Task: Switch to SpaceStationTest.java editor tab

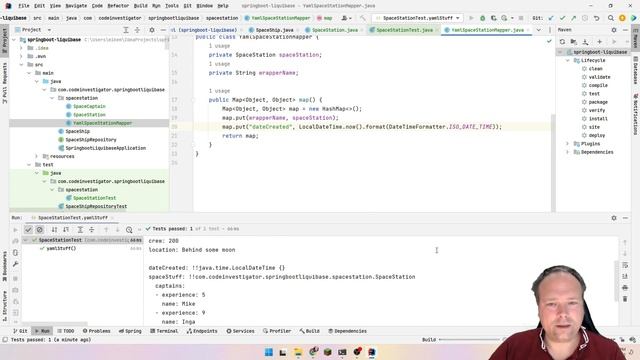Action: [404, 30]
